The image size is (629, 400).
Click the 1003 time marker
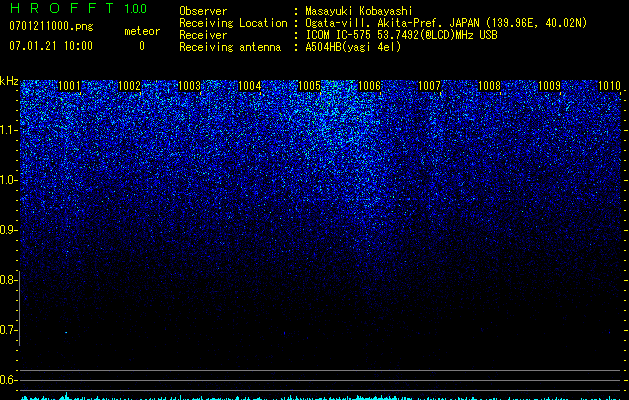click(x=189, y=86)
